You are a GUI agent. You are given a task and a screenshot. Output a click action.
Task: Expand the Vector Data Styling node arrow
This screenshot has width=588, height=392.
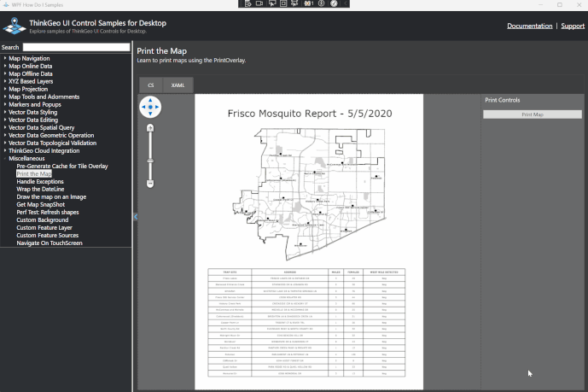(x=5, y=112)
